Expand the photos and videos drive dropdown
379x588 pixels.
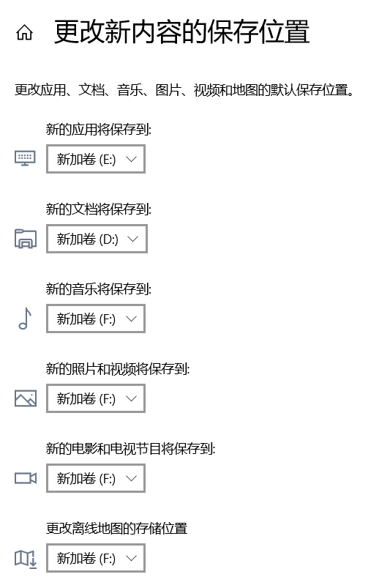[x=96, y=398]
